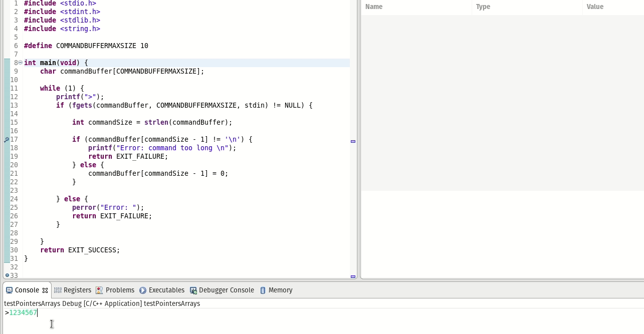The image size is (644, 334).
Task: Place cursor on the int main(void) line
Action: pos(56,63)
